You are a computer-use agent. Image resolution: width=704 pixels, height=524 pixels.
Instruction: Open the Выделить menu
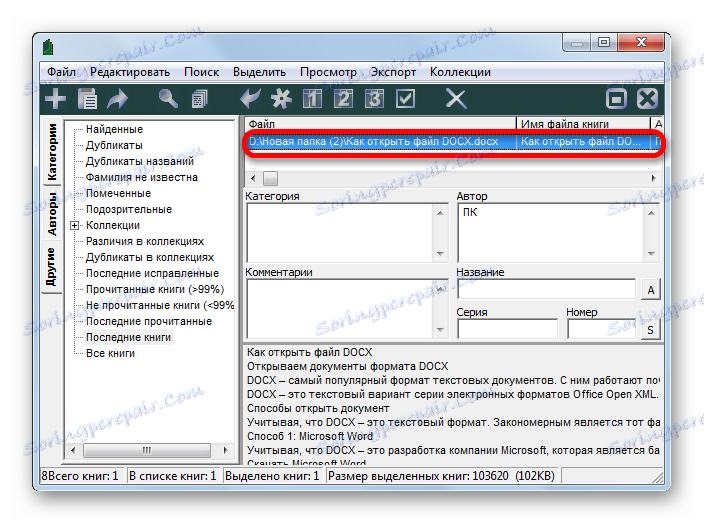[259, 72]
